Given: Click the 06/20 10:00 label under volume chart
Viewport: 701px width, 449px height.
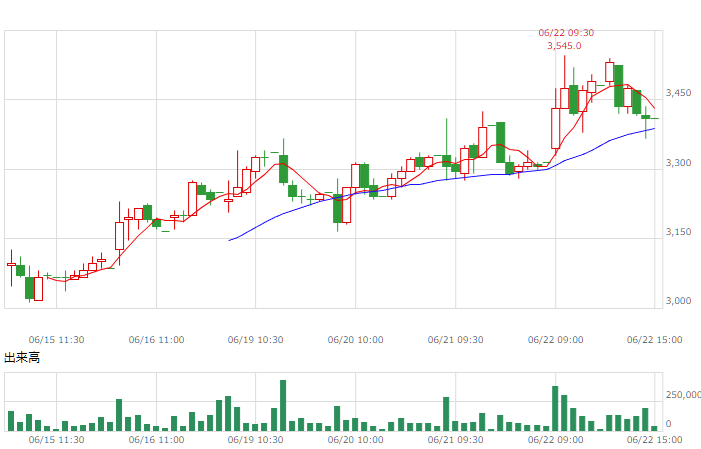Looking at the screenshot, I should (355, 440).
